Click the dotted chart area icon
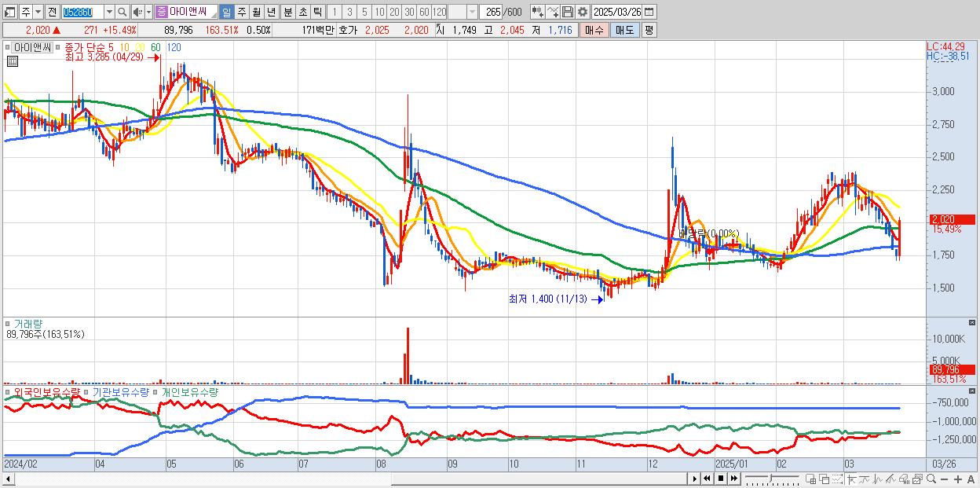980x488 pixels. click(838, 479)
